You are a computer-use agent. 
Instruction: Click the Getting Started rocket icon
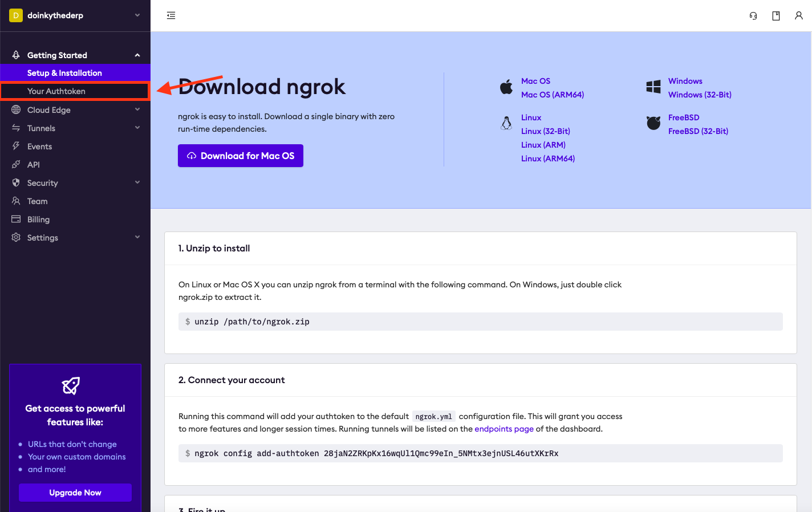click(16, 55)
